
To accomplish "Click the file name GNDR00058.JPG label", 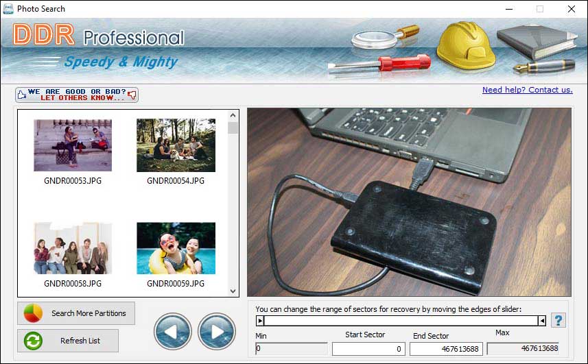I will [x=73, y=284].
